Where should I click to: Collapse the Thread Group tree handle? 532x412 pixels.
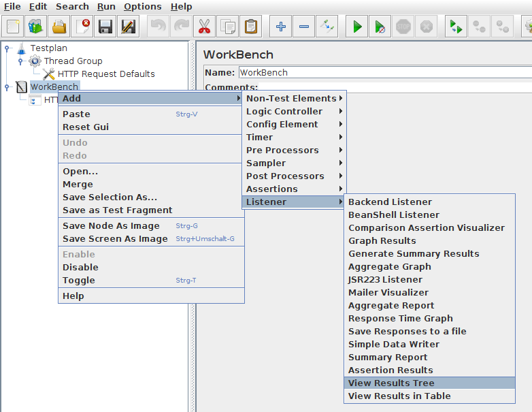pos(20,61)
